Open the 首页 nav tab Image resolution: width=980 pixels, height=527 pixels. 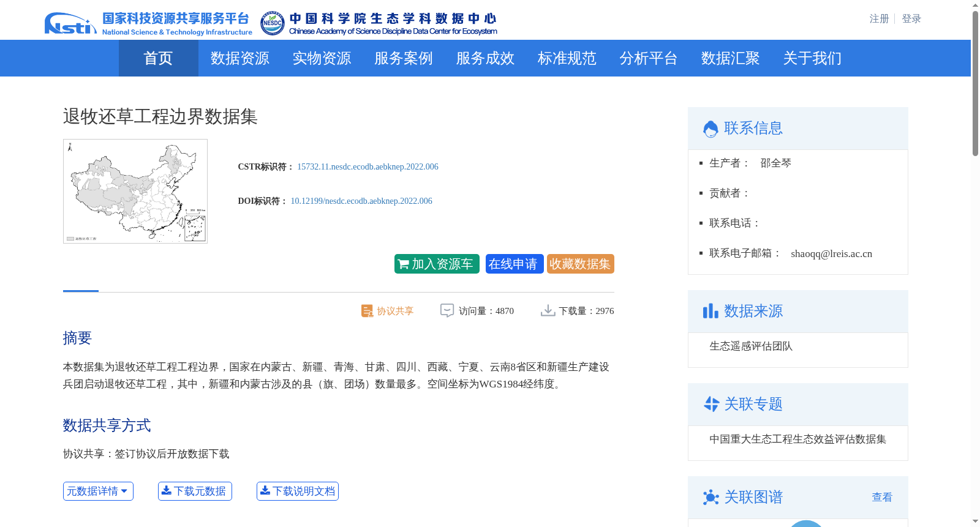pos(159,58)
